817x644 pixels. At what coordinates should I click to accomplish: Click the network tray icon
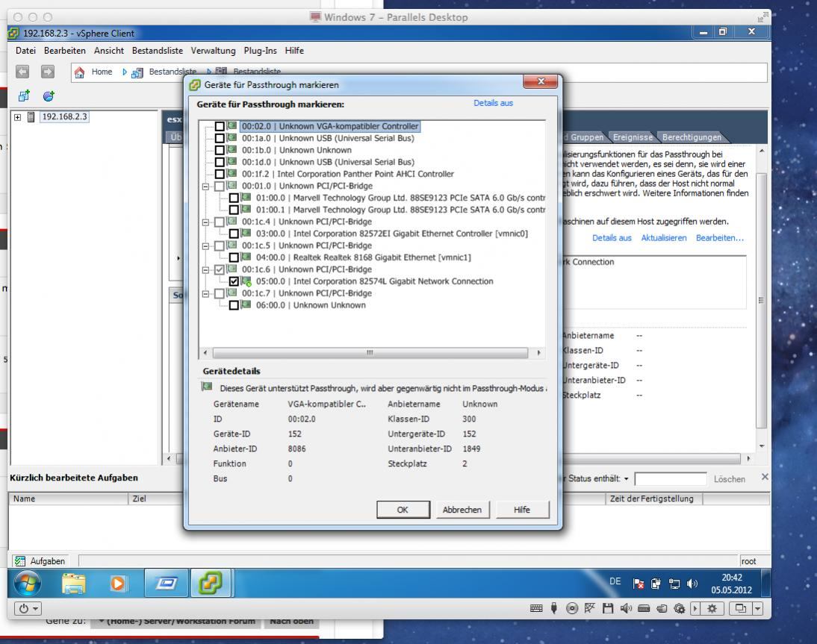[674, 584]
